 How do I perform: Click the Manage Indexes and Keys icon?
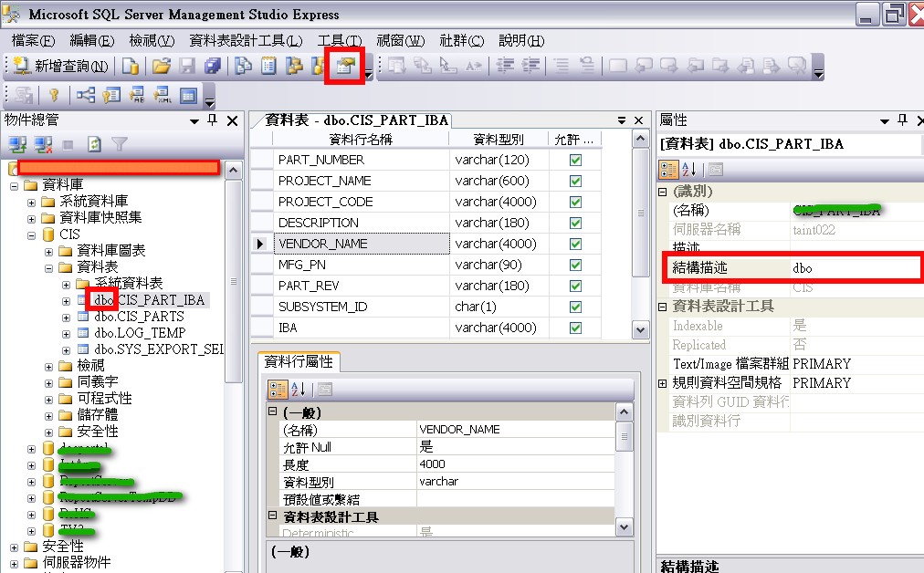(x=111, y=95)
